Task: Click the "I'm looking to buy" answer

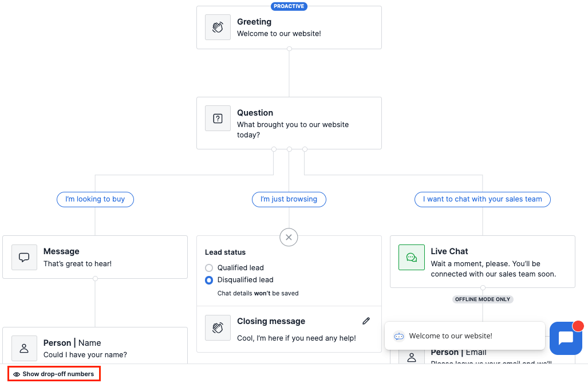Action: 95,199
